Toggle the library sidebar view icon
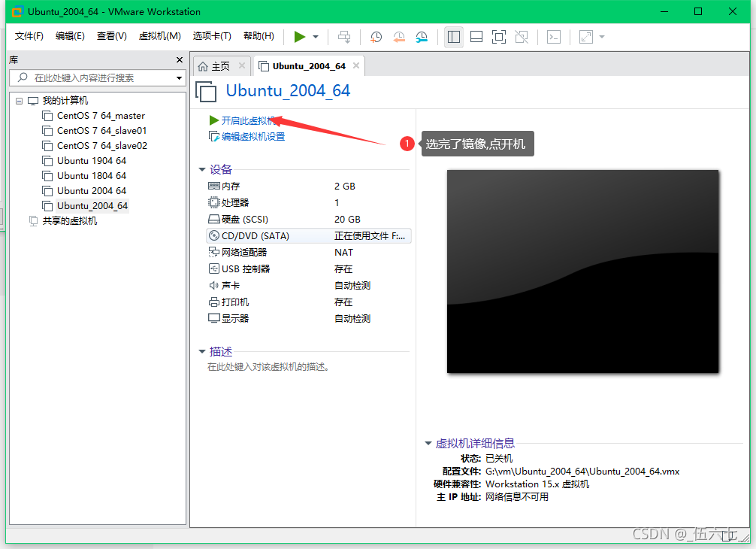This screenshot has height=549, width=756. coord(454,37)
